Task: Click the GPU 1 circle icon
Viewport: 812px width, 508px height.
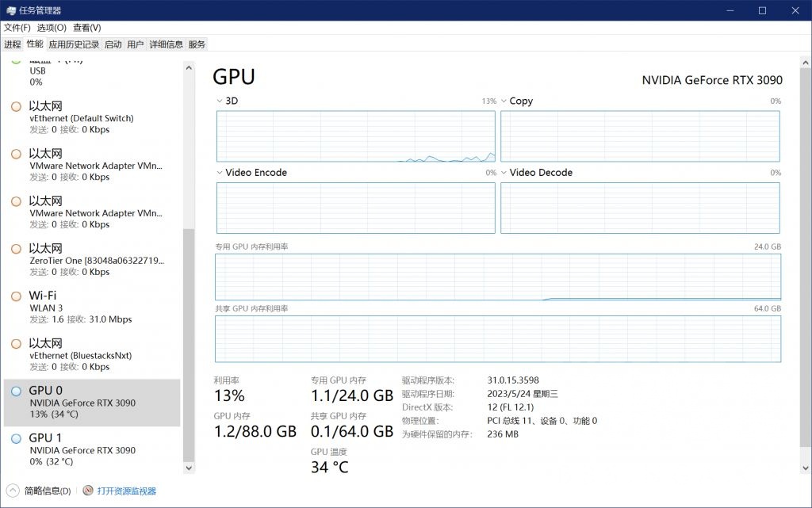Action: click(17, 438)
